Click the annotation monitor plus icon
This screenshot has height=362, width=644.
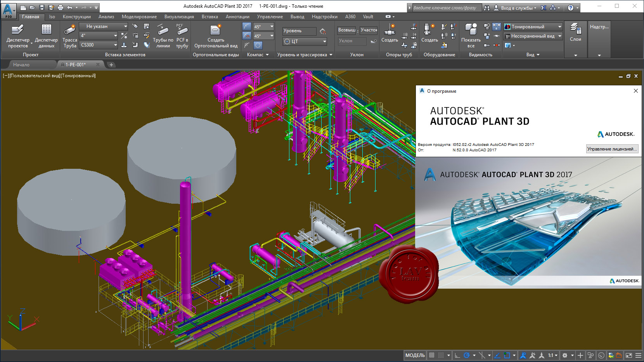(580, 355)
